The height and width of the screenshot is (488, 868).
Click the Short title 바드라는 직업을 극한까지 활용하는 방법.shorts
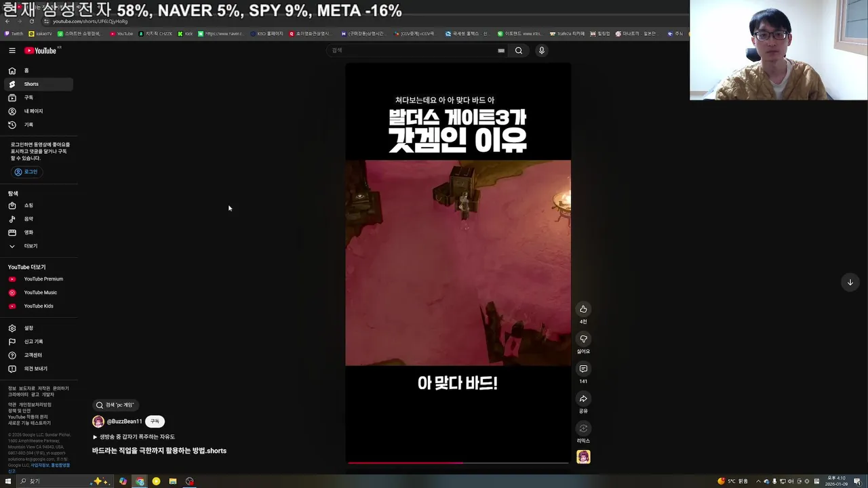point(159,451)
